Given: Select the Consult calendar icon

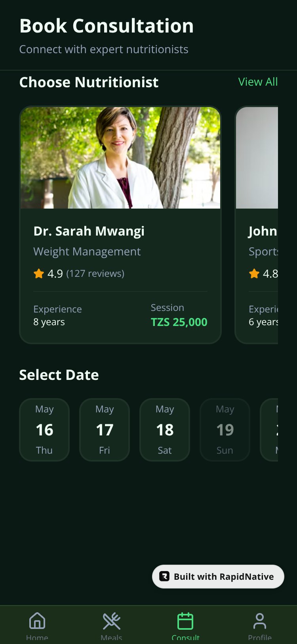Looking at the screenshot, I should pyautogui.click(x=185, y=621).
